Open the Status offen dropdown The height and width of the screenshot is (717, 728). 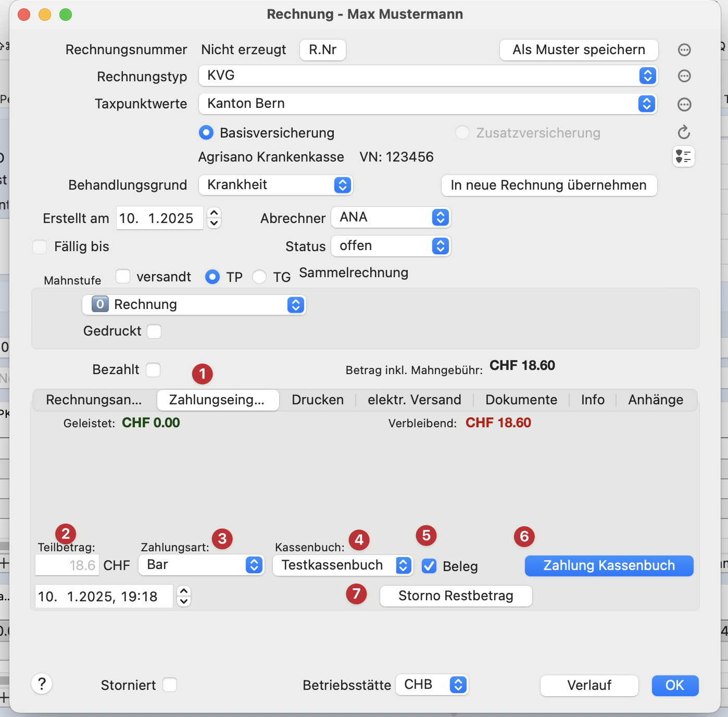(x=391, y=246)
